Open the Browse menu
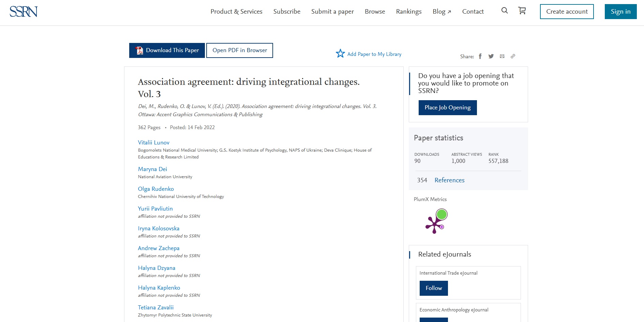The height and width of the screenshot is (322, 644). [375, 12]
